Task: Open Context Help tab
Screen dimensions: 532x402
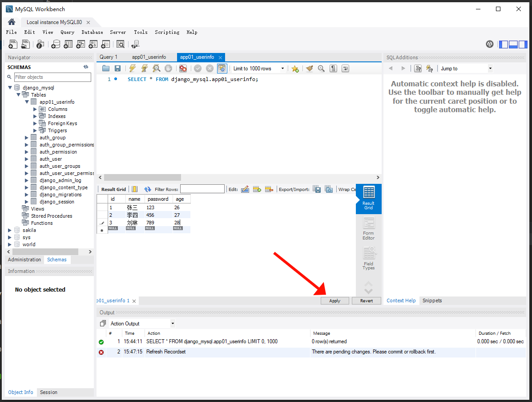Action: pyautogui.click(x=401, y=300)
